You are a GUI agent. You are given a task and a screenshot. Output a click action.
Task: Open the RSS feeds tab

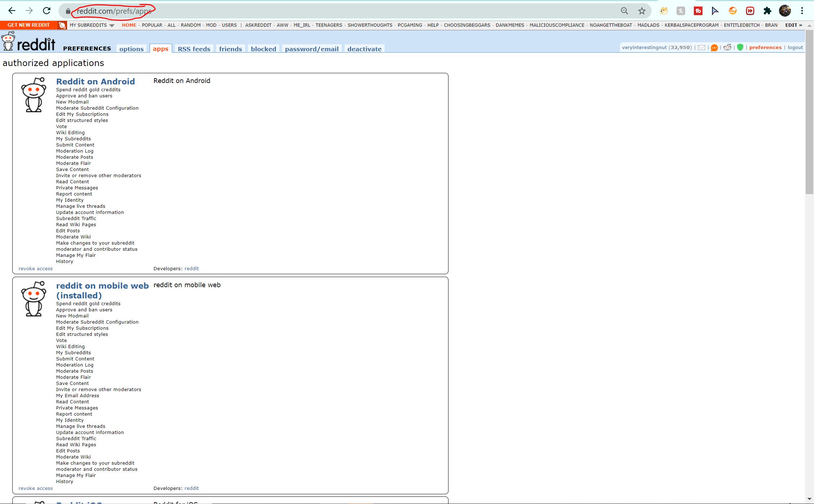pyautogui.click(x=194, y=49)
